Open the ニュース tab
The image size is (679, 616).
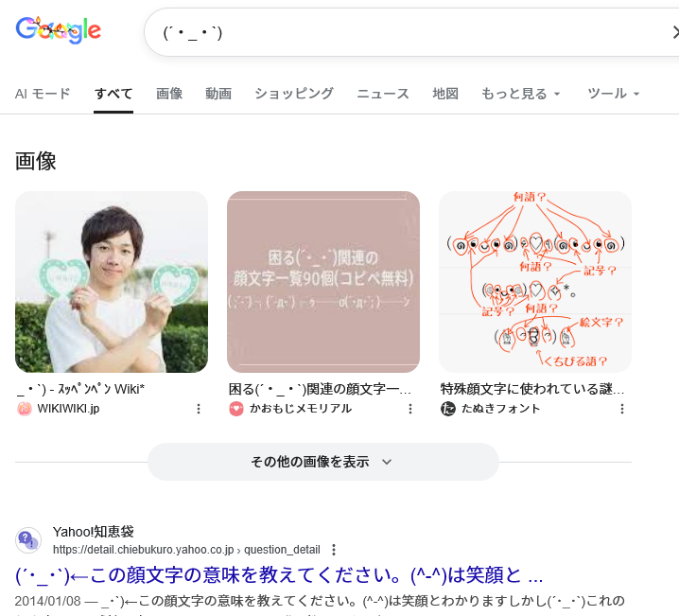[x=383, y=94]
